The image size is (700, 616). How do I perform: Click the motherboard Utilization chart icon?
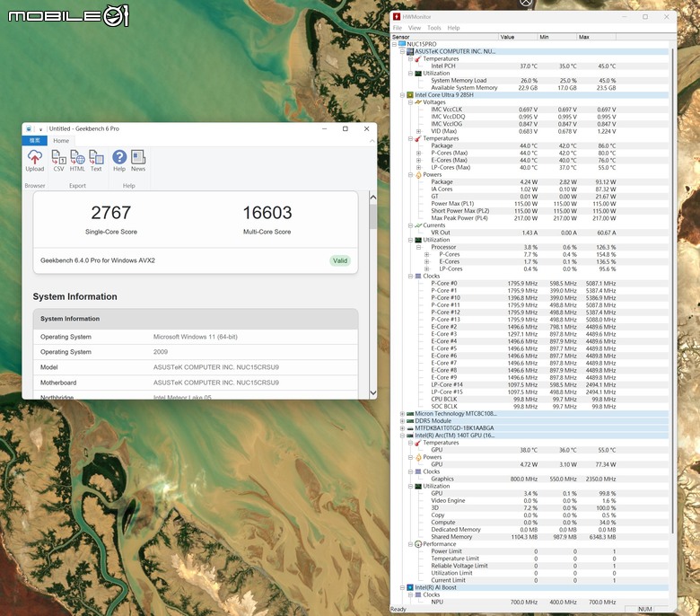click(418, 74)
